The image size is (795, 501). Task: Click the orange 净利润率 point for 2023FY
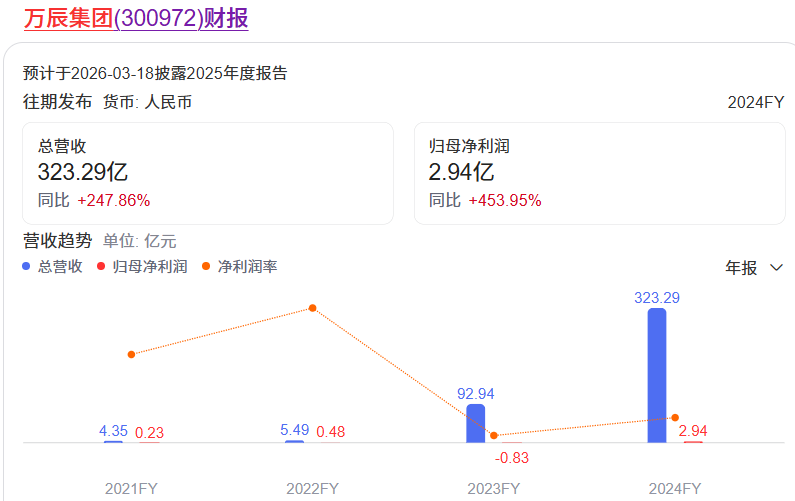tap(495, 435)
